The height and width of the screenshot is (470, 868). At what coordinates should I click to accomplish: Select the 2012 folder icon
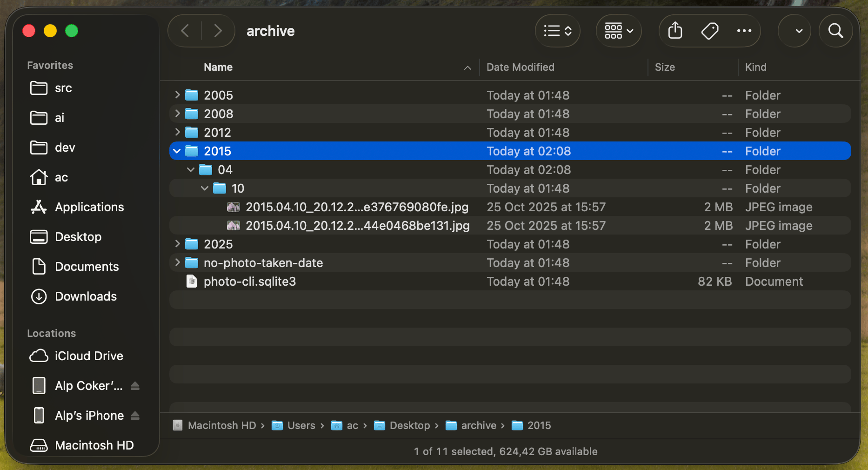tap(192, 132)
